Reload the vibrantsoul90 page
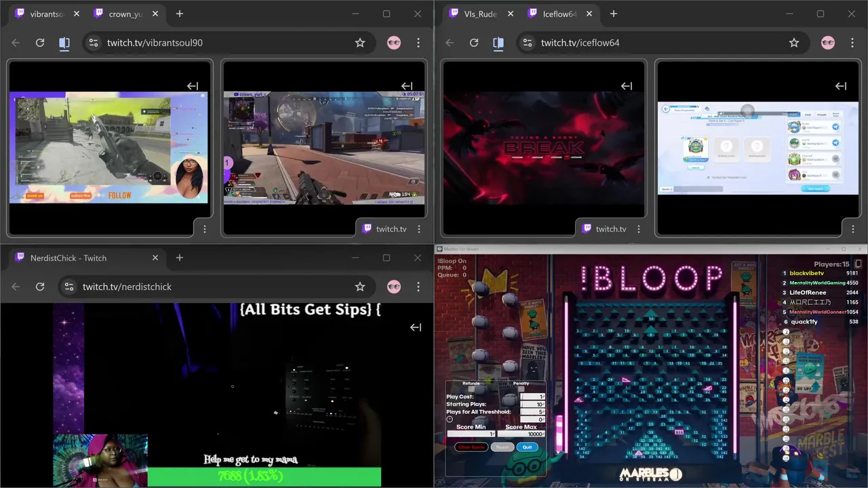This screenshot has height=488, width=868. [x=40, y=43]
